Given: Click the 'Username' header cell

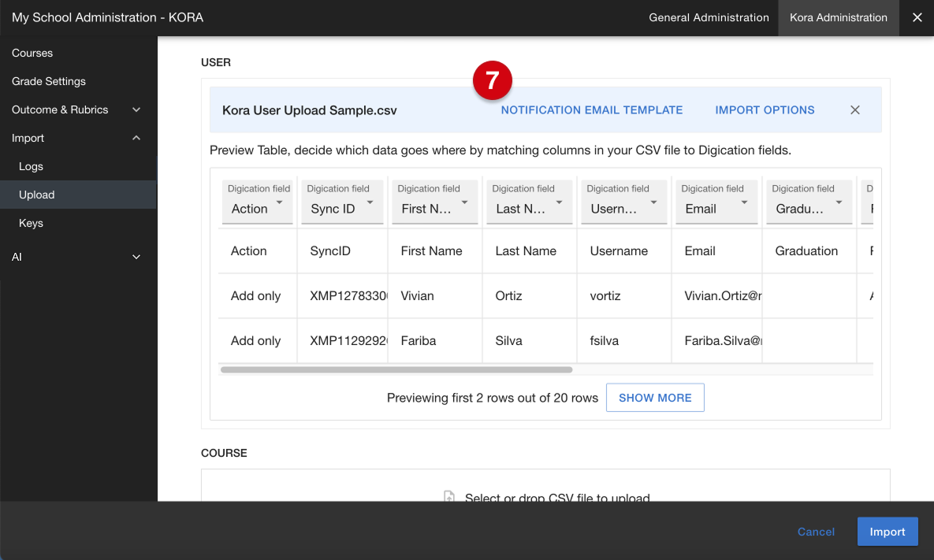Looking at the screenshot, I should [624, 251].
